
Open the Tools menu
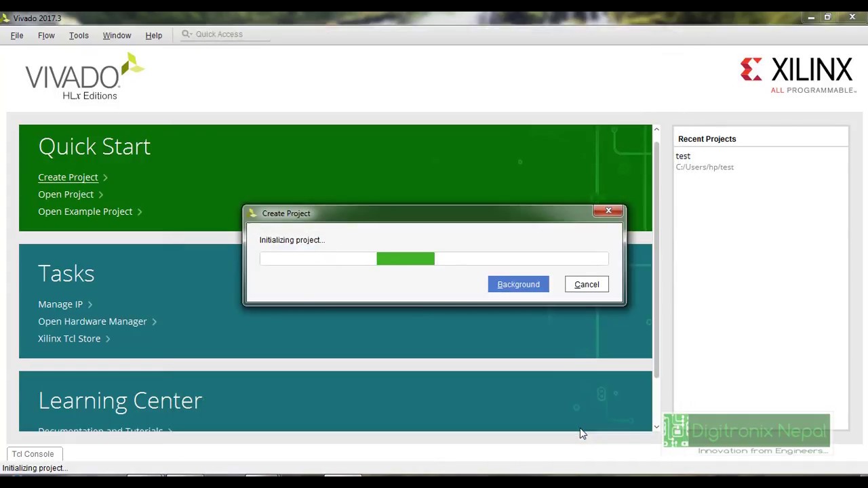(x=79, y=35)
